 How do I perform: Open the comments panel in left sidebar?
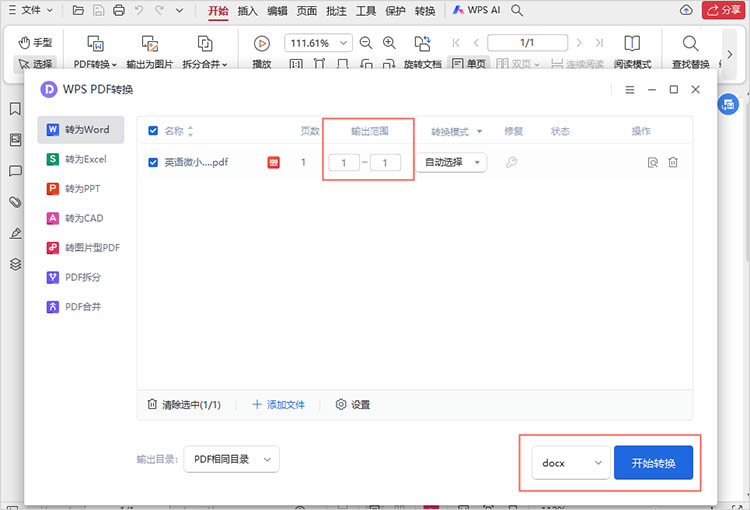(15, 171)
